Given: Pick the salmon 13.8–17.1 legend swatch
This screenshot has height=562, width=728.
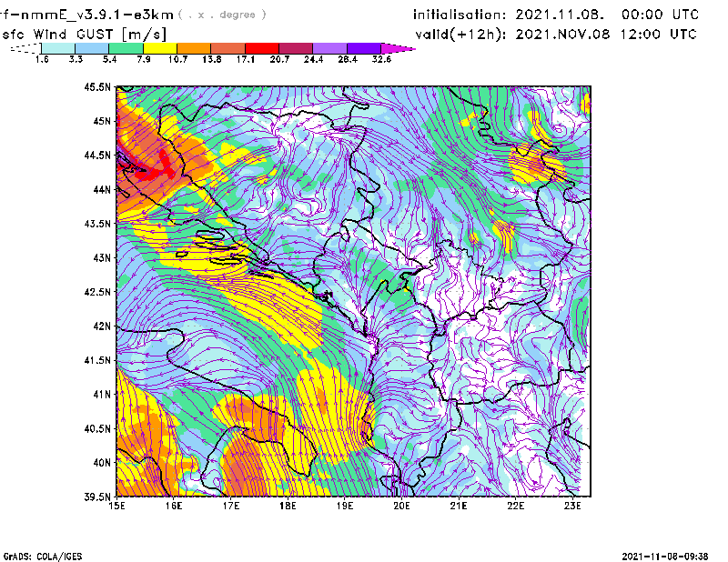Looking at the screenshot, I should pos(228,48).
